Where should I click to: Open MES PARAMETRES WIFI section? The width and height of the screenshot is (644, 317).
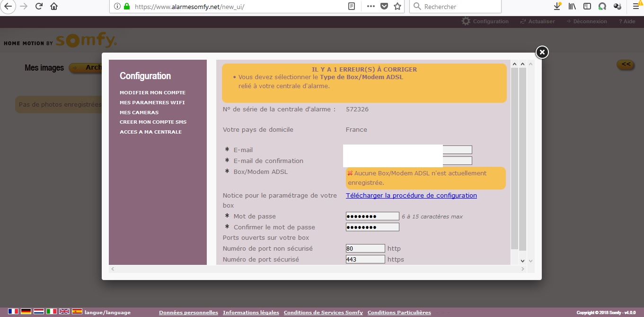(x=152, y=102)
